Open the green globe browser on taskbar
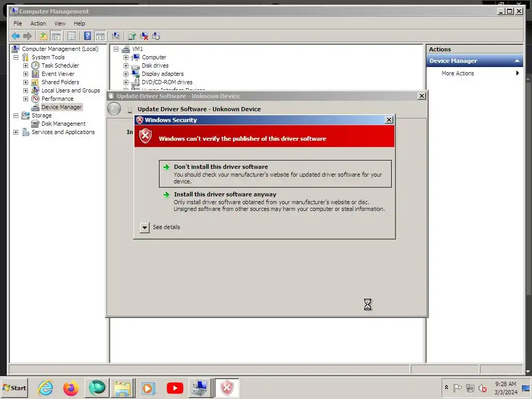 click(x=97, y=388)
